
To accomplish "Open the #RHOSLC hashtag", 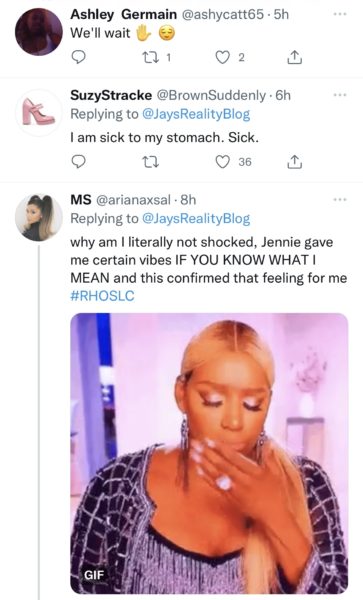I will pyautogui.click(x=103, y=296).
